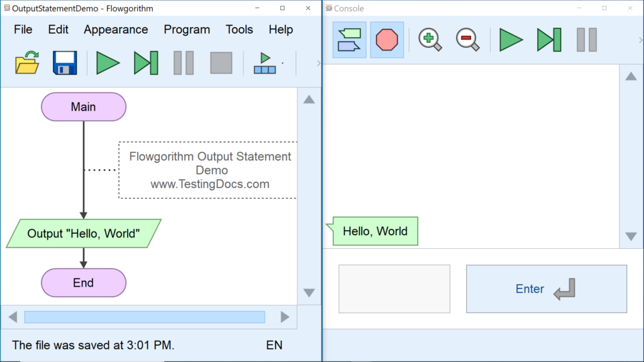The height and width of the screenshot is (362, 644).
Task: Save the flowchart using the floppy disk icon
Action: point(65,63)
